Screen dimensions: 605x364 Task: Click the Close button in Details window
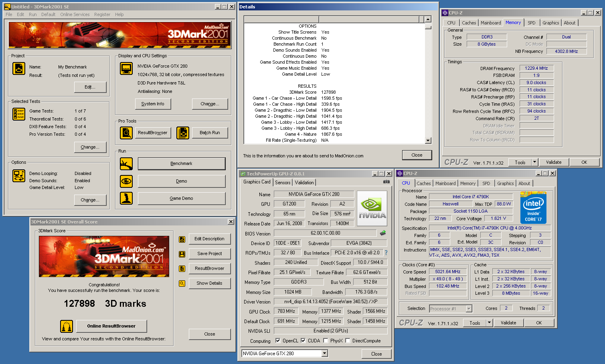(417, 155)
